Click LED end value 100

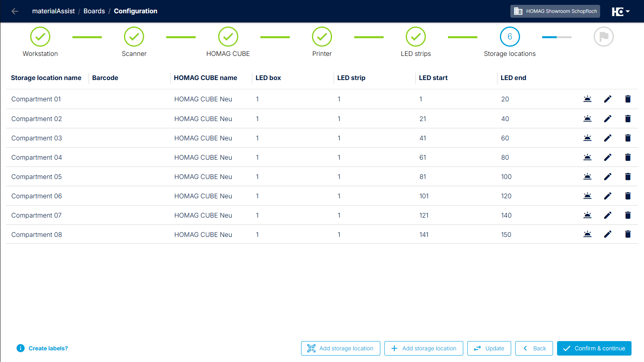point(506,177)
